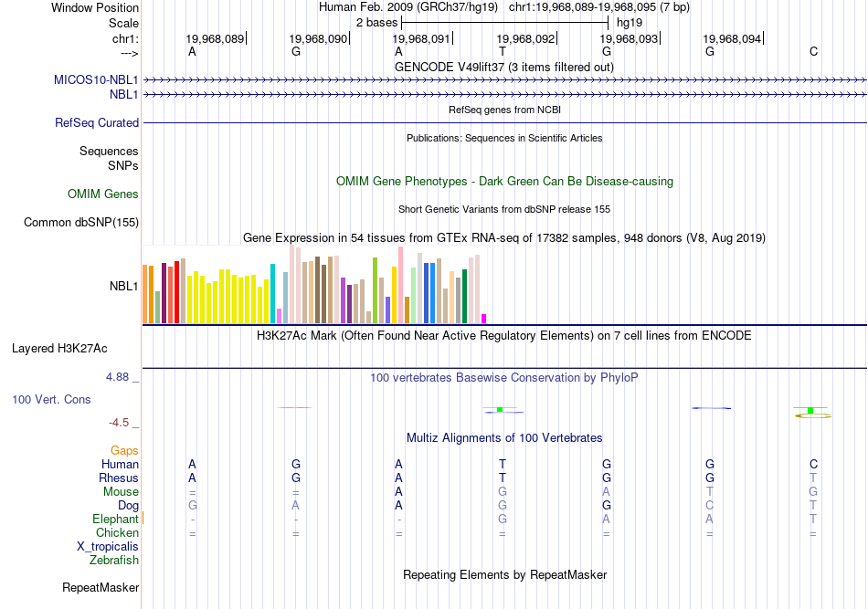This screenshot has width=868, height=609.
Task: Open the 100 Vert. Cons label
Action: point(51,399)
